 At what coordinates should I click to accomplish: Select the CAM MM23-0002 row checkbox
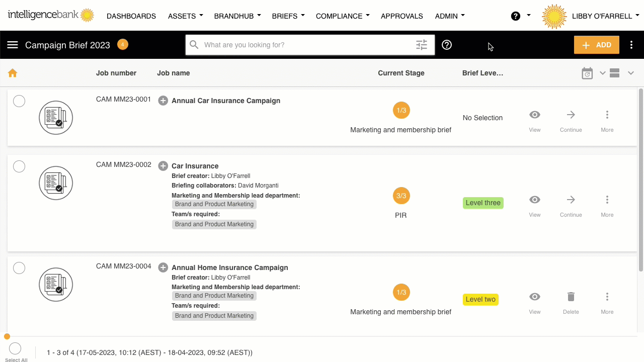click(19, 166)
